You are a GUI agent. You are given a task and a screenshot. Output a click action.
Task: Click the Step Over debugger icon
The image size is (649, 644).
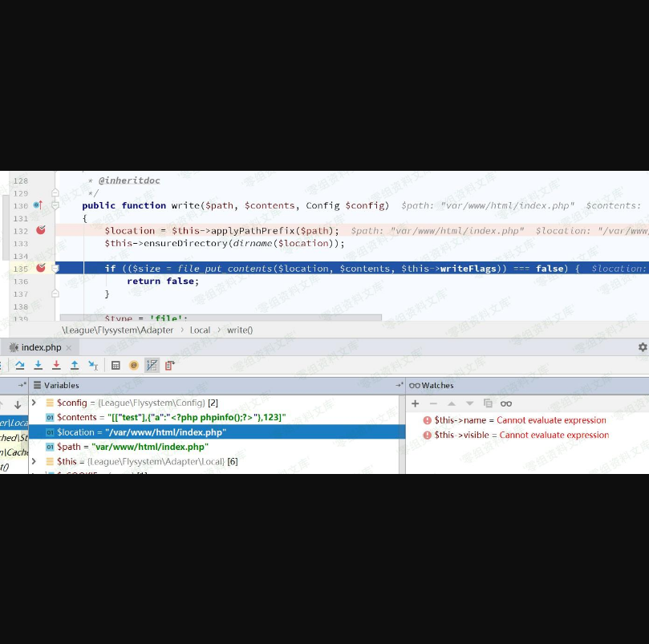click(20, 366)
